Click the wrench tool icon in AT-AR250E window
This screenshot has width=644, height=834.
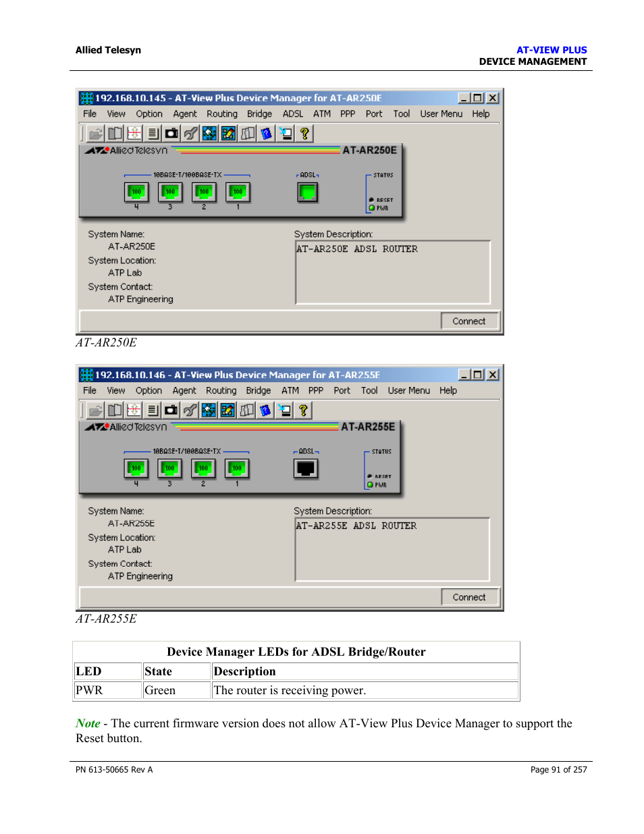[x=190, y=134]
